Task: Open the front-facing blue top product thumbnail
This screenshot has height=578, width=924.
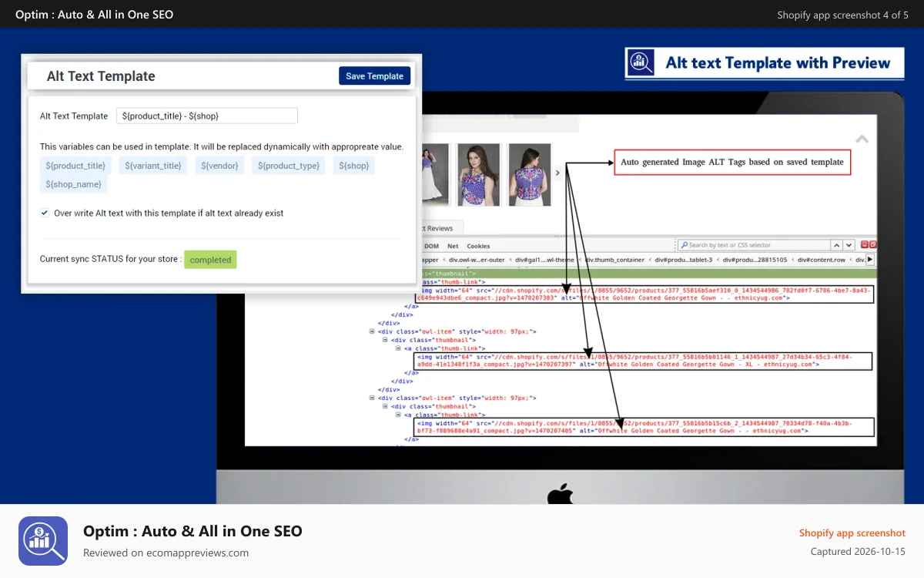Action: pos(478,174)
